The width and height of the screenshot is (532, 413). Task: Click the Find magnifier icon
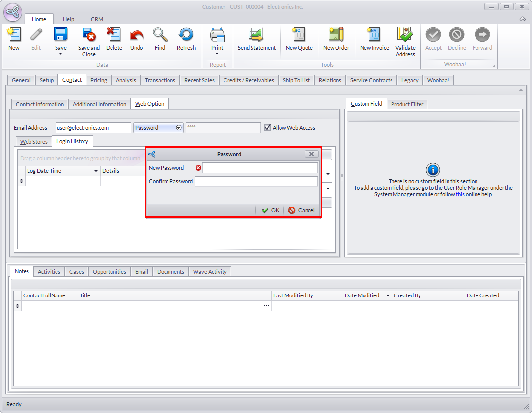tap(160, 35)
